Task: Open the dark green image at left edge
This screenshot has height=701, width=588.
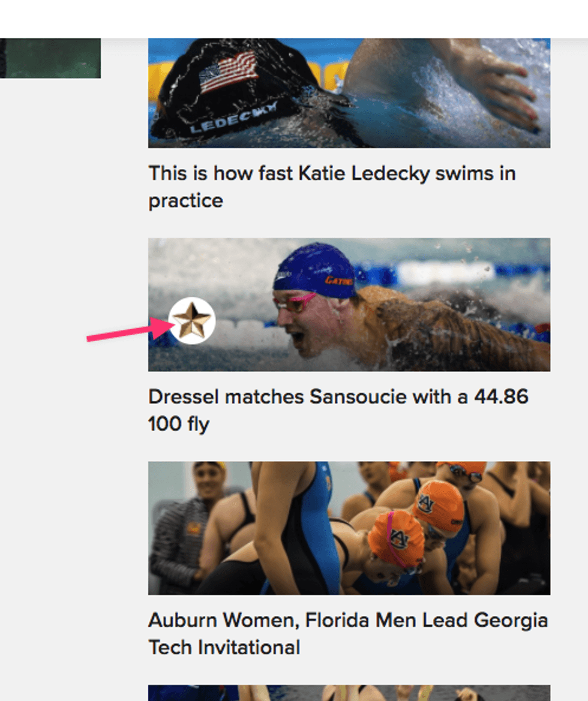Action: click(x=50, y=58)
